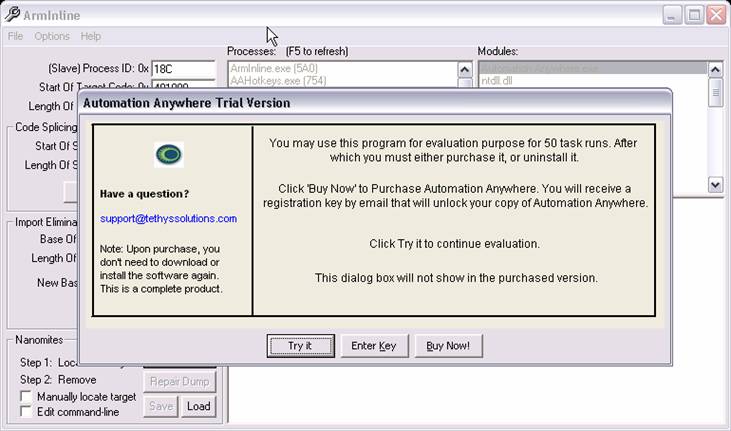Click the Automation Anywhere green logo icon
The width and height of the screenshot is (731, 431).
click(x=169, y=154)
